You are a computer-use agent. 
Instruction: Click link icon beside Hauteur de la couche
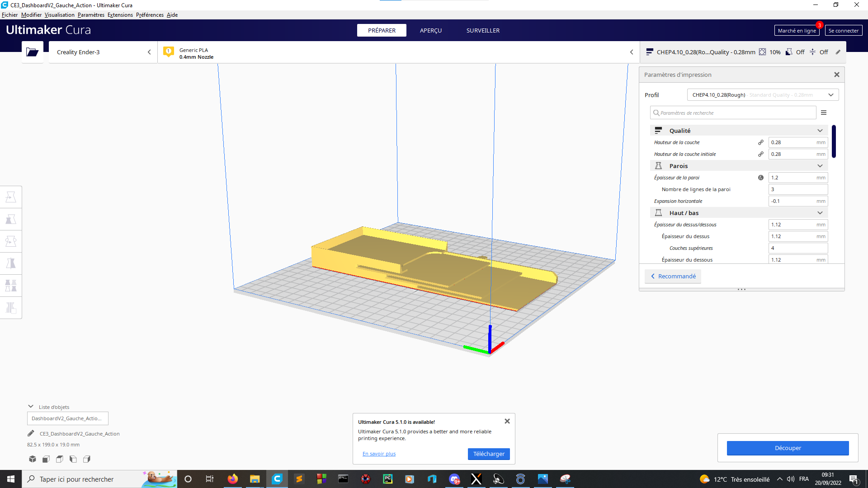761,142
